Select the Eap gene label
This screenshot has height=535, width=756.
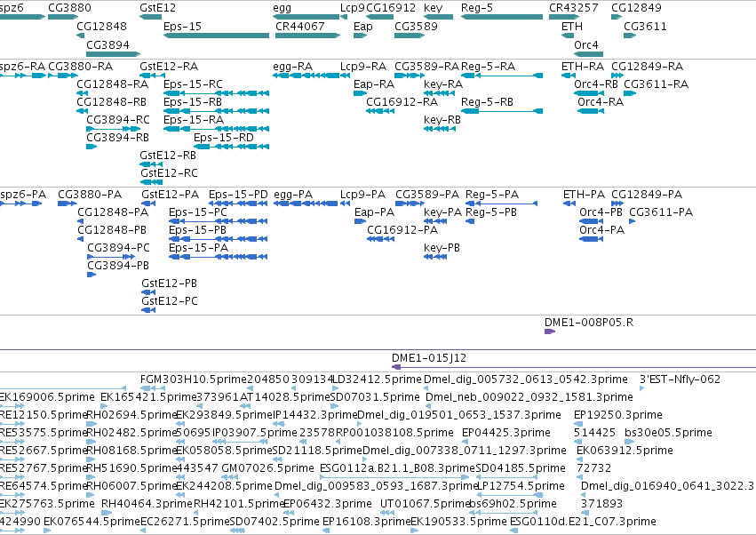click(363, 27)
